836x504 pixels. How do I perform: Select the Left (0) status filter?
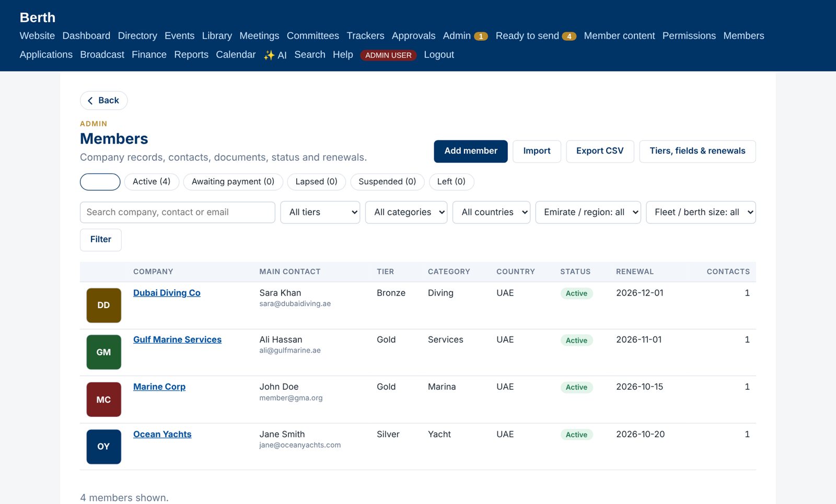(451, 182)
